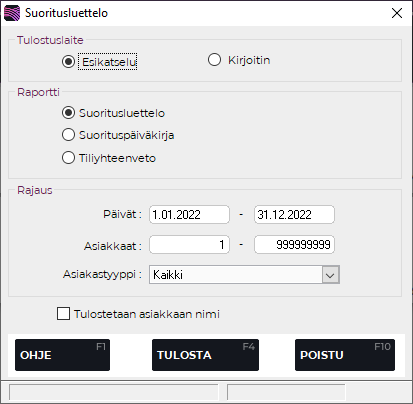Exit with the POISTU button
This screenshot has height=404, width=413.
pyautogui.click(x=345, y=355)
